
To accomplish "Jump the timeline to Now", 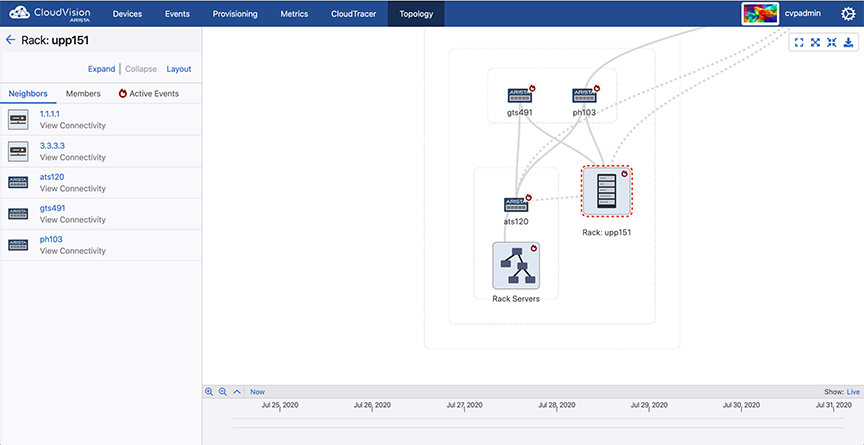I will (x=257, y=392).
